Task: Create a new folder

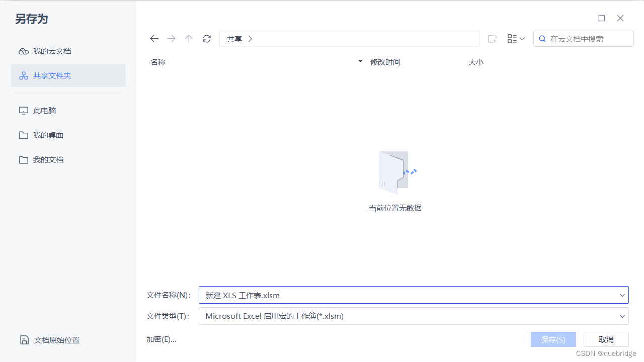Action: coord(492,38)
